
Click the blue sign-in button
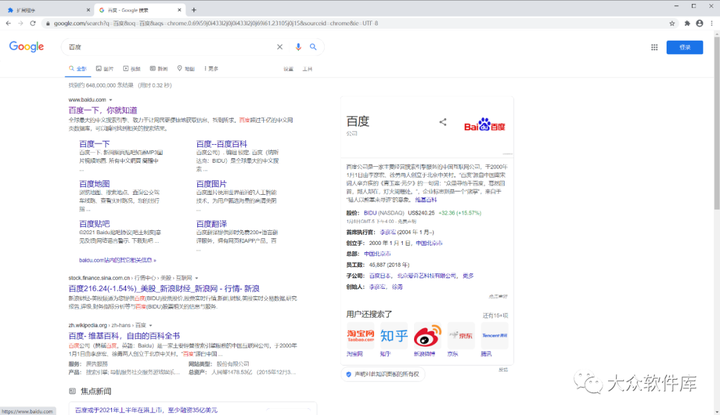pyautogui.click(x=685, y=47)
